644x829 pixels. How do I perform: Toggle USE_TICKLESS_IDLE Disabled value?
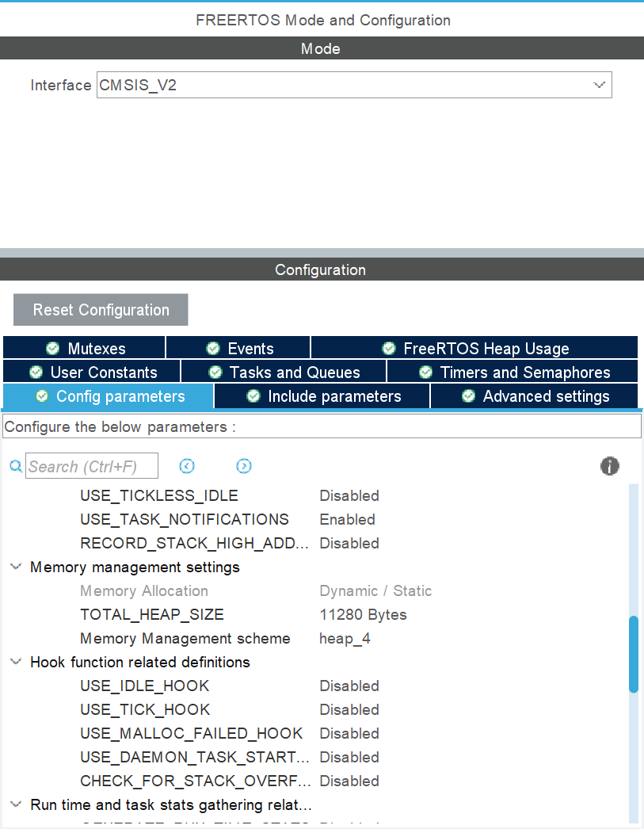click(x=349, y=496)
